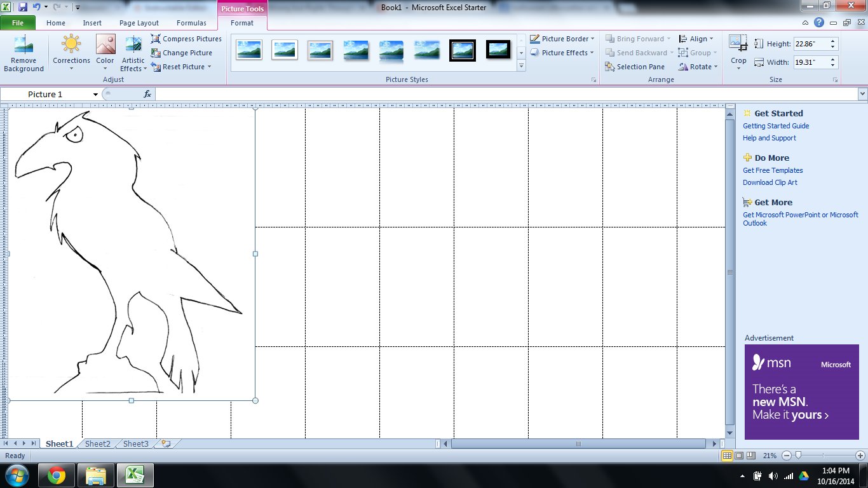The image size is (868, 488).
Task: Expand the Picture Styles gallery
Action: tap(521, 65)
